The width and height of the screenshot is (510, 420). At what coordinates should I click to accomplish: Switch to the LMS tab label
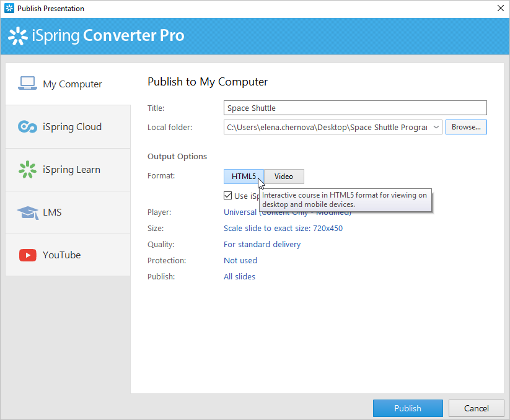tap(52, 212)
